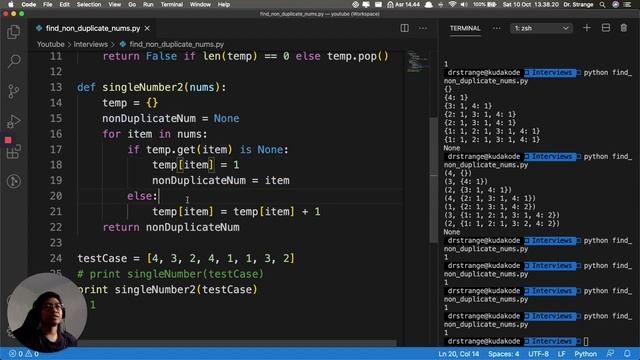
Task: Change indentation via Spaces: 4
Action: [504, 354]
